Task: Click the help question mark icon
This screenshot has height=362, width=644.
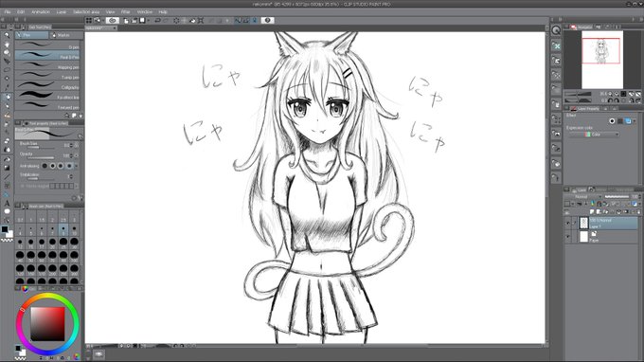Action: coord(267,20)
